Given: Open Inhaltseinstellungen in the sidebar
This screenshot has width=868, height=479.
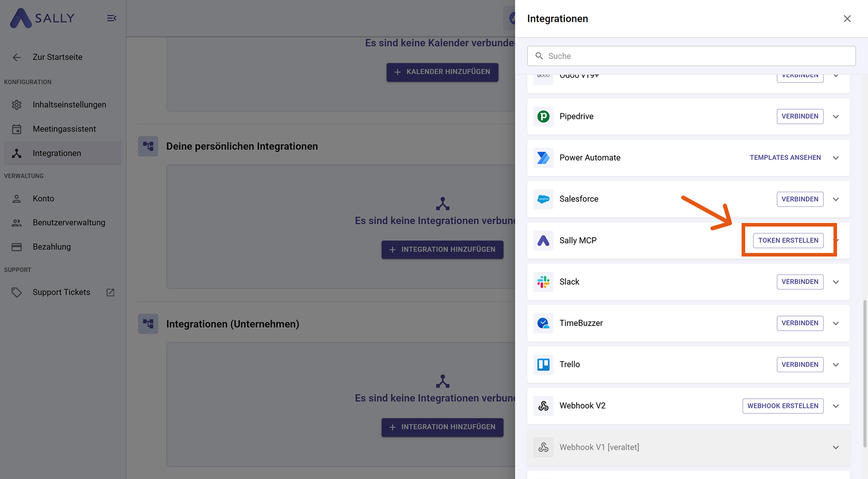Looking at the screenshot, I should tap(69, 105).
